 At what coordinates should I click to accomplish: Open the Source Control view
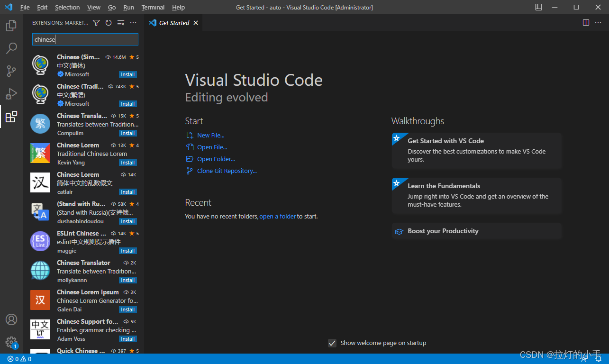coord(11,71)
